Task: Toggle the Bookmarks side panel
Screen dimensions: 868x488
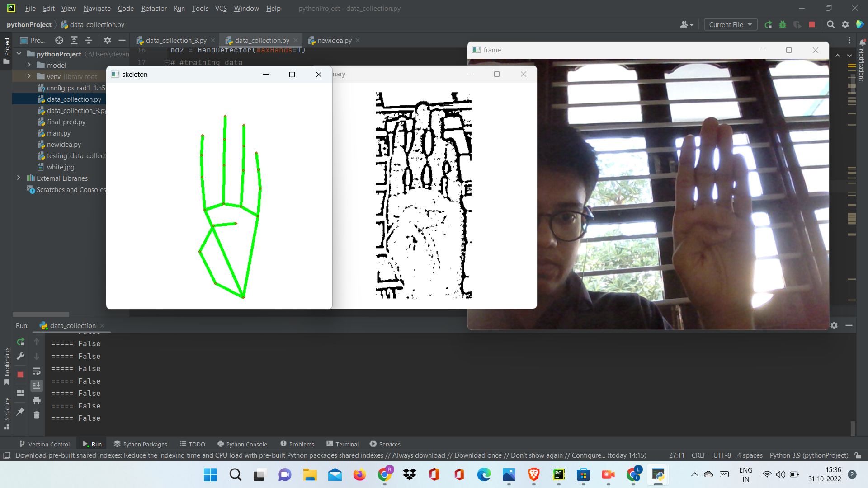Action: 7,366
